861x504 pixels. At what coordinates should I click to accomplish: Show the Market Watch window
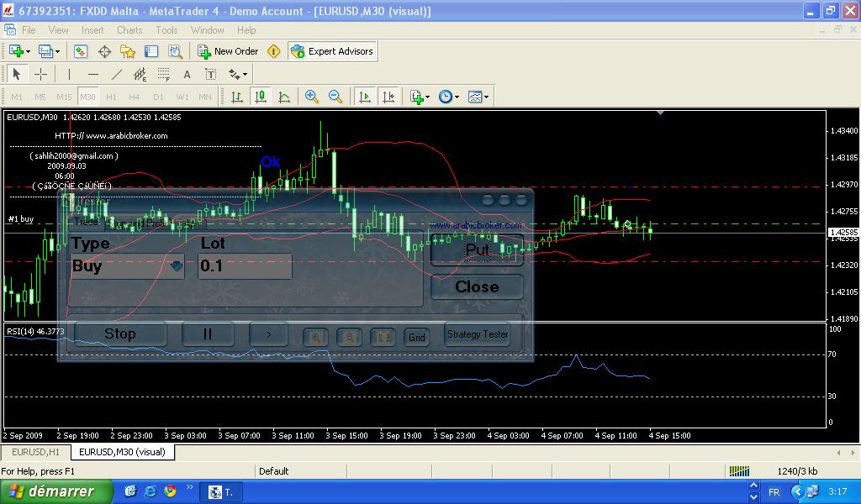pyautogui.click(x=81, y=51)
